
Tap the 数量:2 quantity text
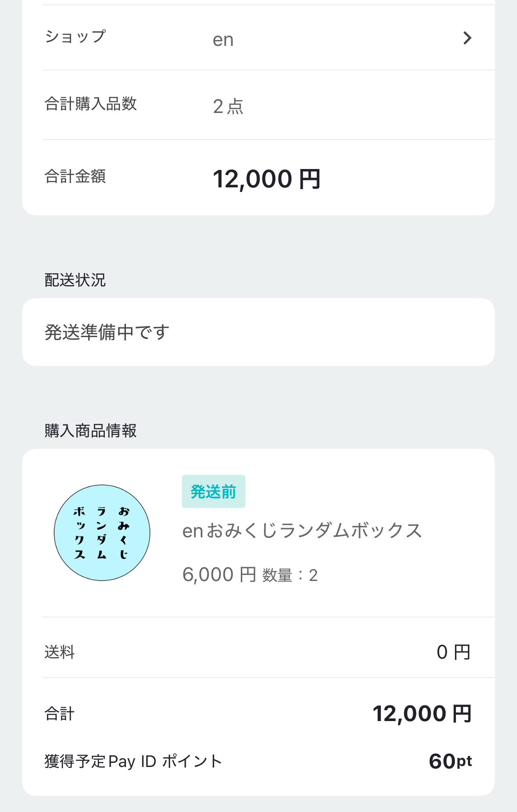click(290, 575)
